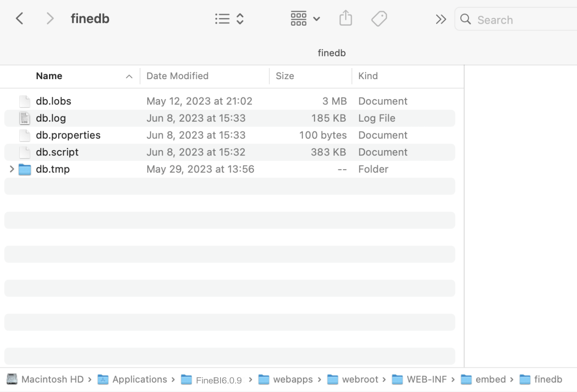
Task: Click the Macintosh HD icon in the path bar
Action: [x=12, y=379]
